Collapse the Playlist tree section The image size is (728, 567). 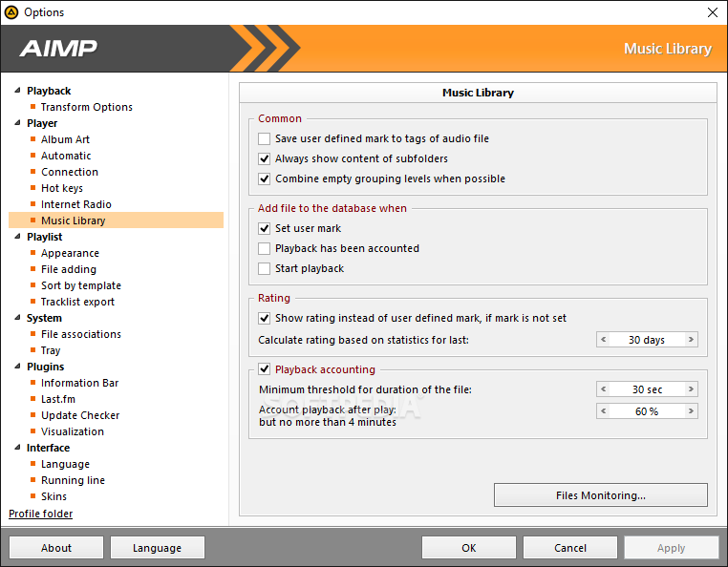[17, 237]
